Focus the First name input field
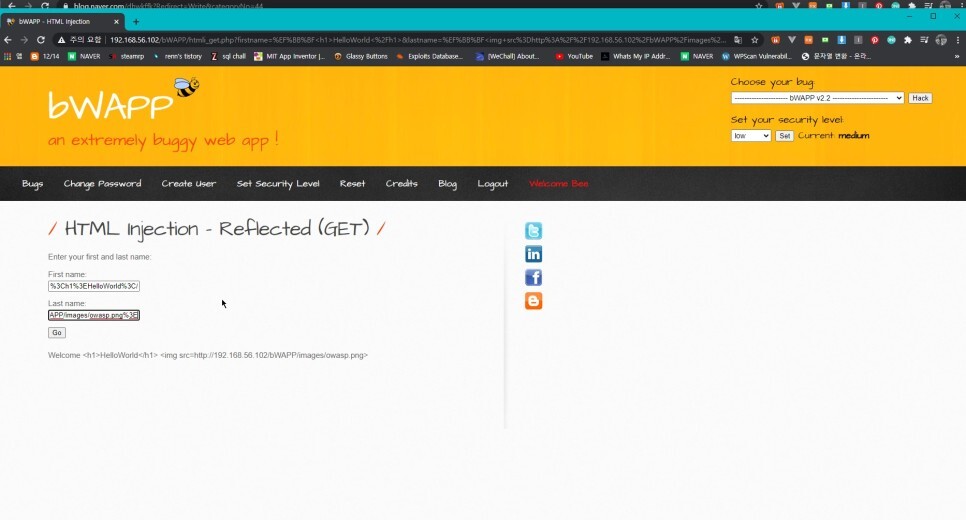The width and height of the screenshot is (966, 520). (x=94, y=286)
